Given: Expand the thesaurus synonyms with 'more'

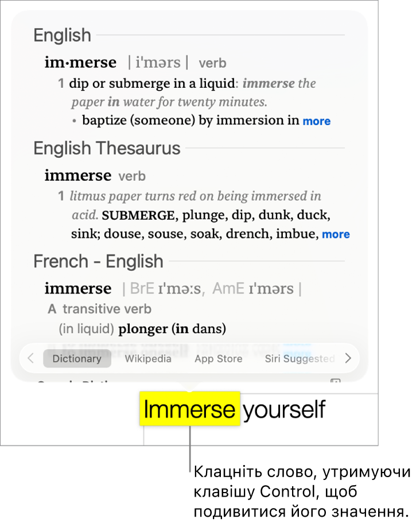Looking at the screenshot, I should pos(336,234).
